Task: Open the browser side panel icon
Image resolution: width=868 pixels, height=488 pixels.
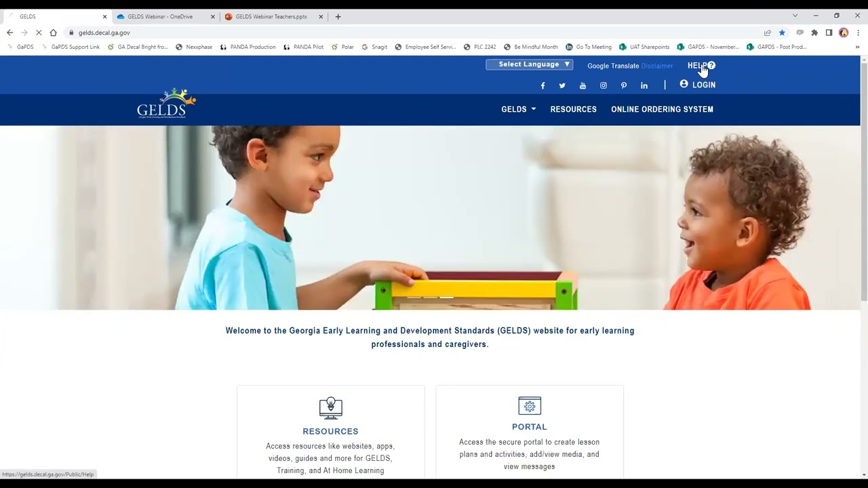Action: click(829, 33)
